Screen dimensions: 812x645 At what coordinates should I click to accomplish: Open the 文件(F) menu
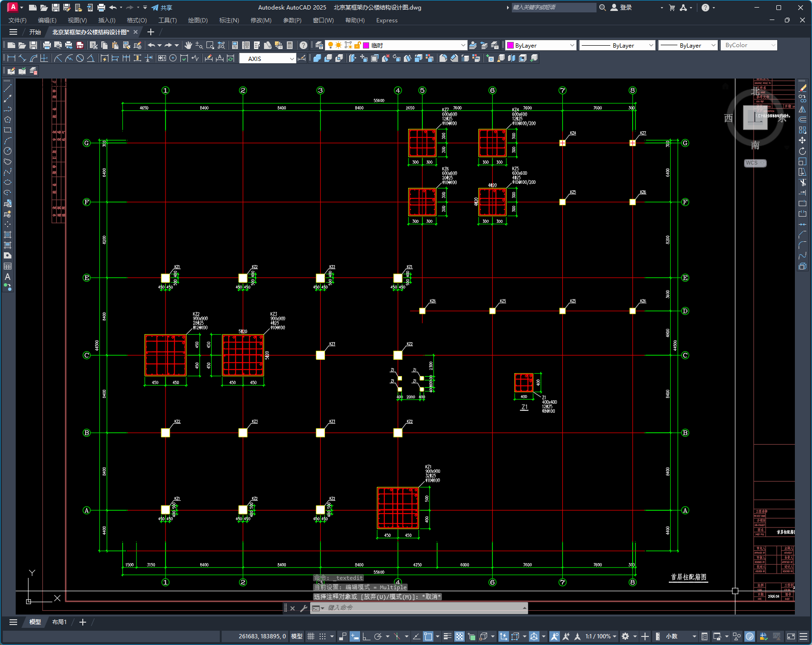(18, 20)
